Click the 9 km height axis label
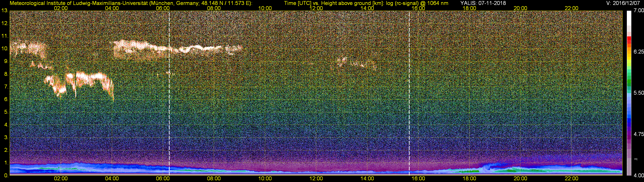644x182 pixels. click(6, 61)
